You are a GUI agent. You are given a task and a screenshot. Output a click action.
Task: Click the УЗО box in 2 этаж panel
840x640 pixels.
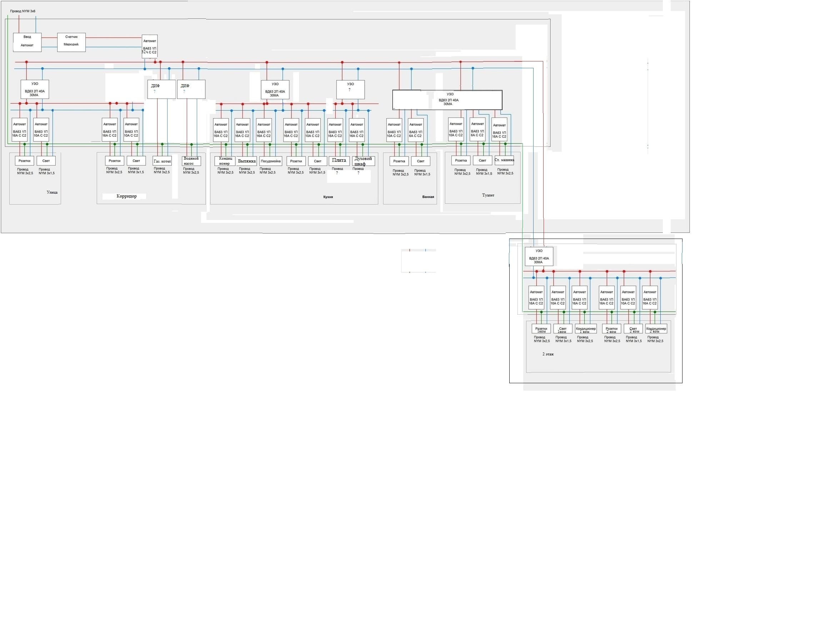click(539, 256)
